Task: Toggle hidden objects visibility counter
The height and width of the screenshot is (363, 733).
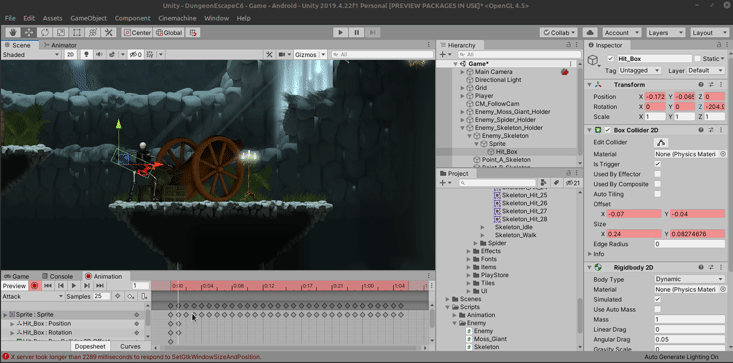Action: 136,55
